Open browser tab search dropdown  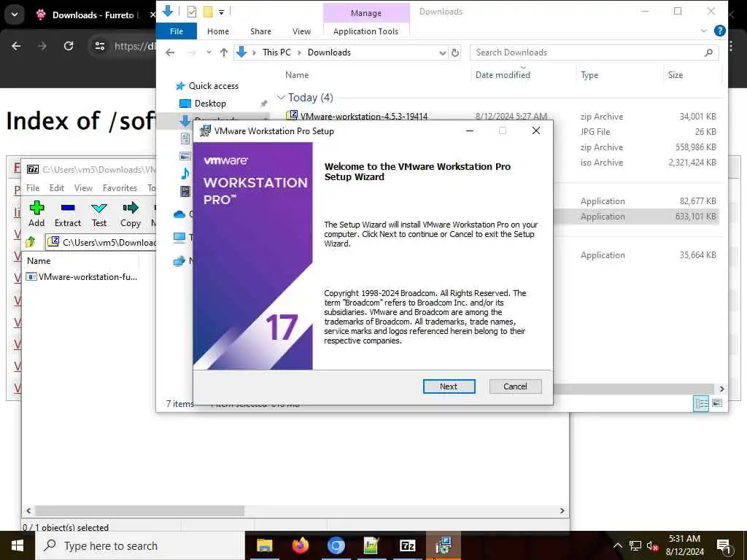point(15,15)
